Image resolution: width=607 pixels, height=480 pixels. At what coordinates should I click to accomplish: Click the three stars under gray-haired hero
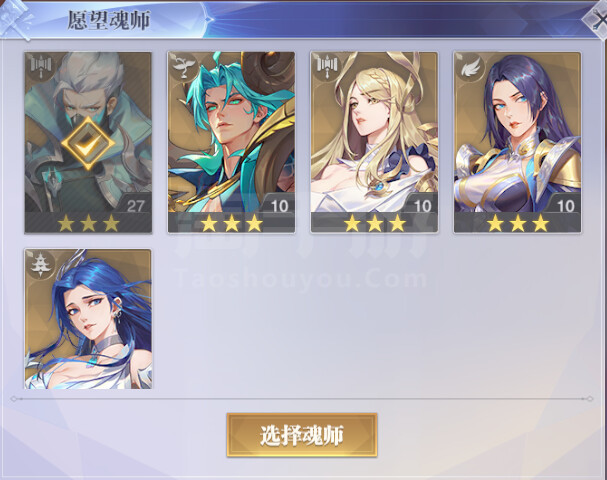pos(88,224)
